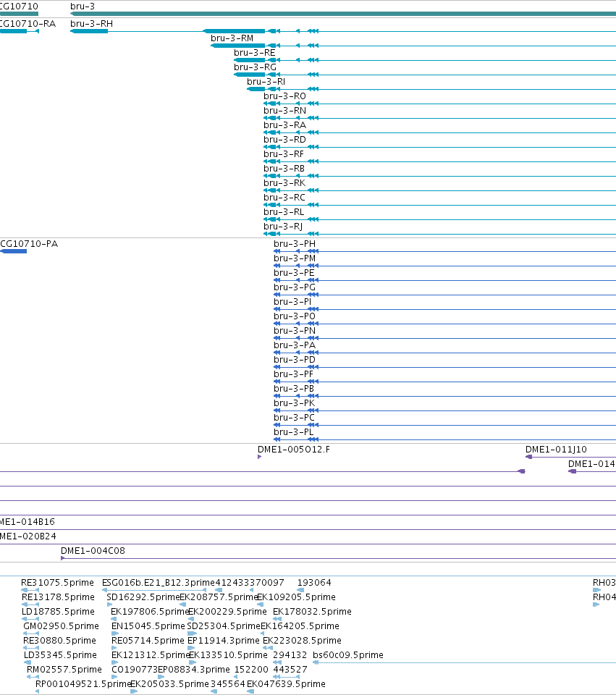Click transcript bru-3-RK
The image size is (616, 695).
click(x=284, y=183)
